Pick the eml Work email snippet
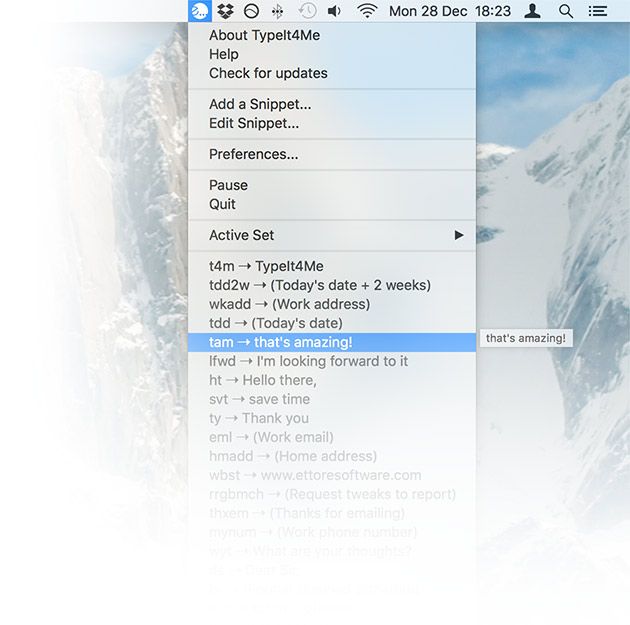The width and height of the screenshot is (630, 625). (332, 437)
